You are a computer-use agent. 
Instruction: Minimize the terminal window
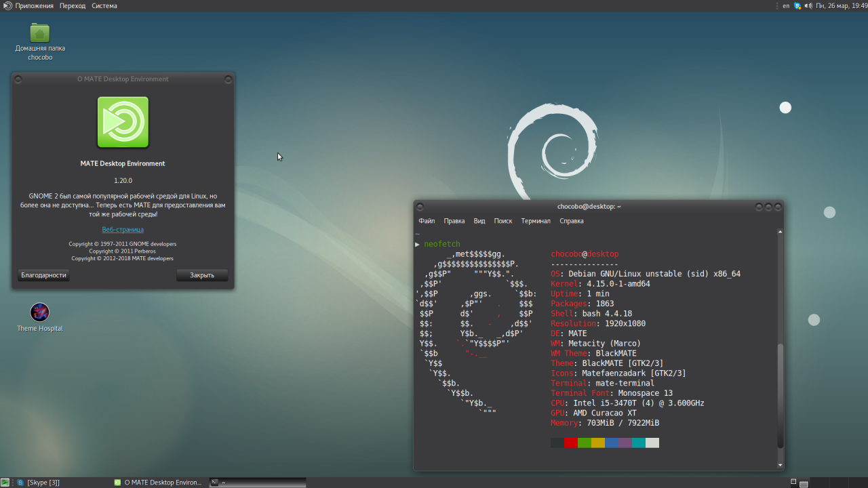click(x=759, y=207)
